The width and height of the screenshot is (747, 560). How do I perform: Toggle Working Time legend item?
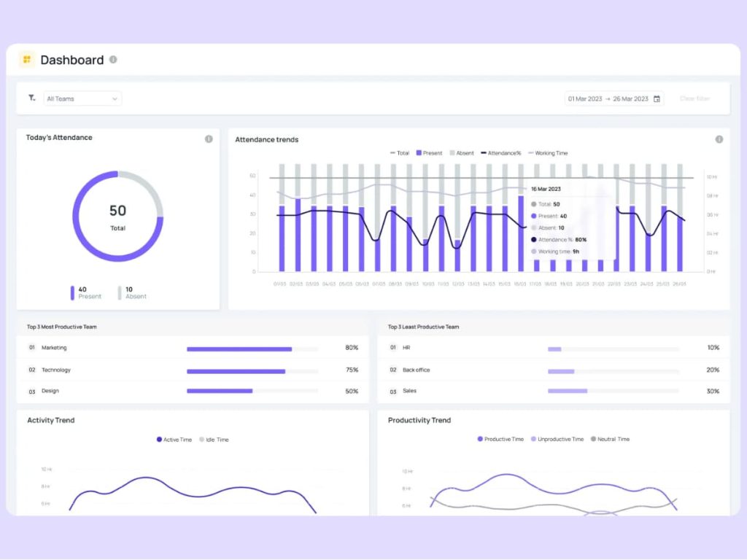[x=547, y=153]
